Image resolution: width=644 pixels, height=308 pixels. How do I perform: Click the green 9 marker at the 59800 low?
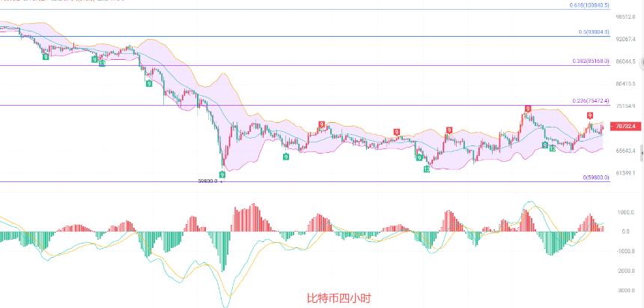[x=222, y=175]
